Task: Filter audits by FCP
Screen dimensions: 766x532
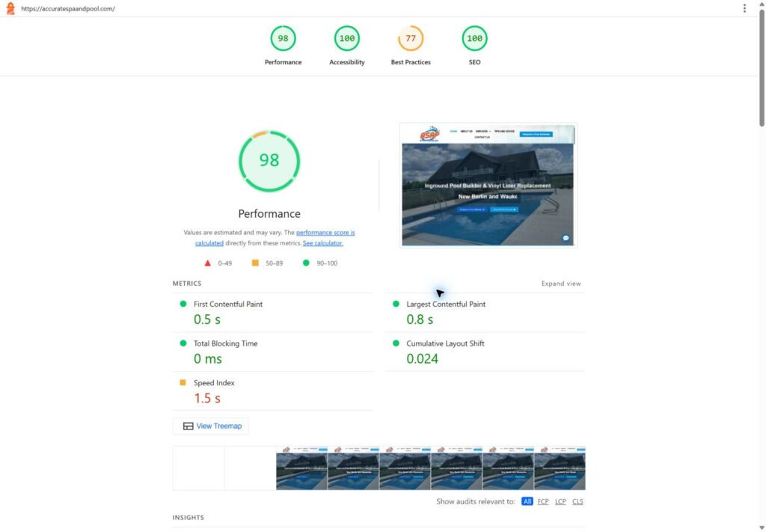Action: (543, 501)
